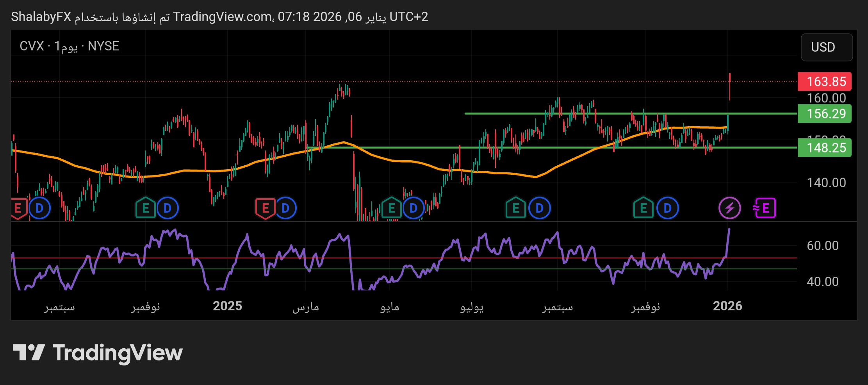Click the red earnings E marker near February 2025
868x385 pixels.
click(265, 208)
